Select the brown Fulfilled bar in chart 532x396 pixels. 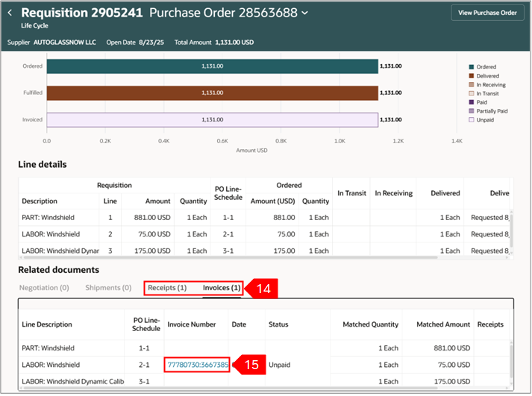212,93
